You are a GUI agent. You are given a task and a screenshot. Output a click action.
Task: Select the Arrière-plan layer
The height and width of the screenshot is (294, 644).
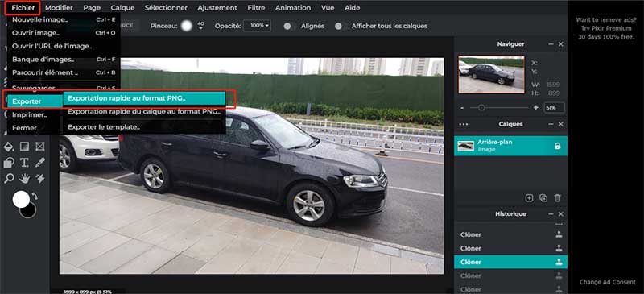pyautogui.click(x=510, y=146)
